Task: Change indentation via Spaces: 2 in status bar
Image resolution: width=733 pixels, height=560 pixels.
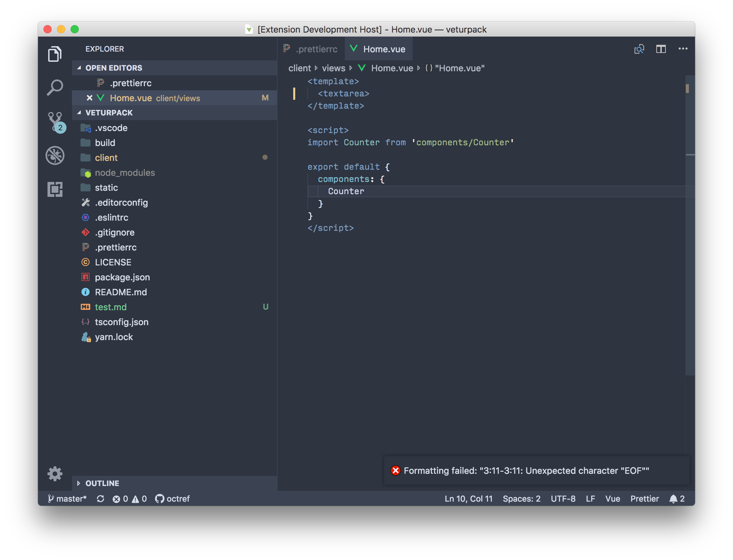Action: tap(522, 499)
